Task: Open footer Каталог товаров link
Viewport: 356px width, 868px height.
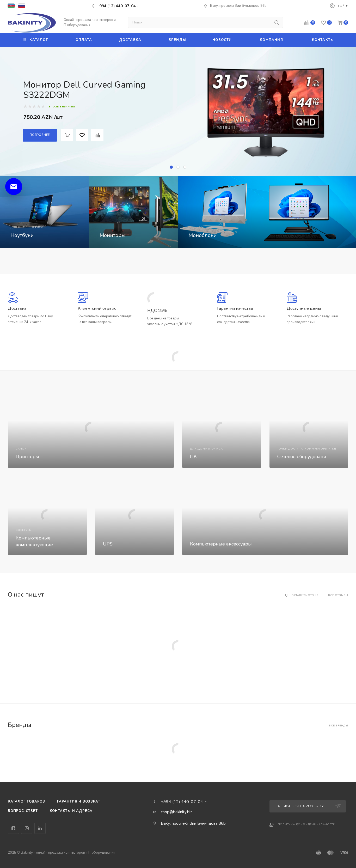Action: tap(26, 802)
